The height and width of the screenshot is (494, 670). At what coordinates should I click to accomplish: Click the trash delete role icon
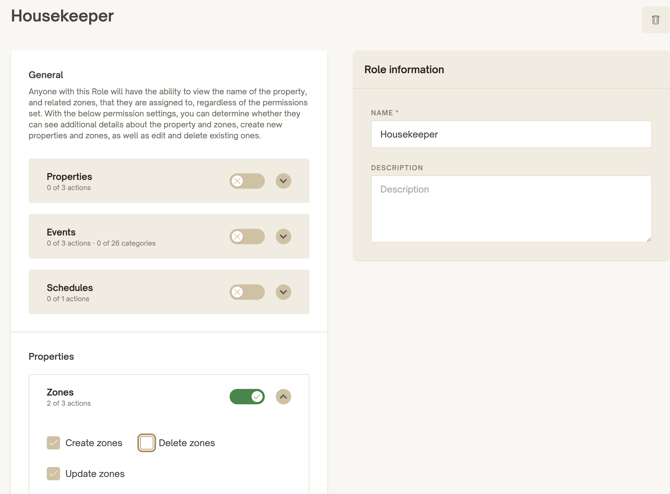click(655, 20)
